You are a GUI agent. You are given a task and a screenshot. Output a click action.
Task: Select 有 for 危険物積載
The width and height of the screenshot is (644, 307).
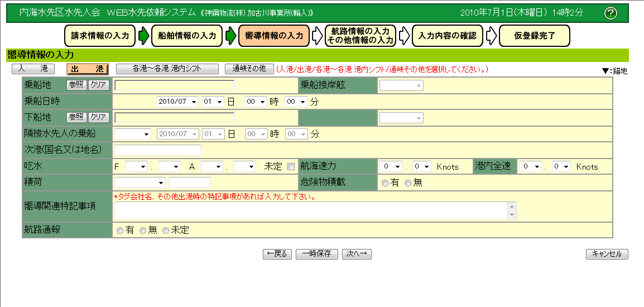point(385,183)
